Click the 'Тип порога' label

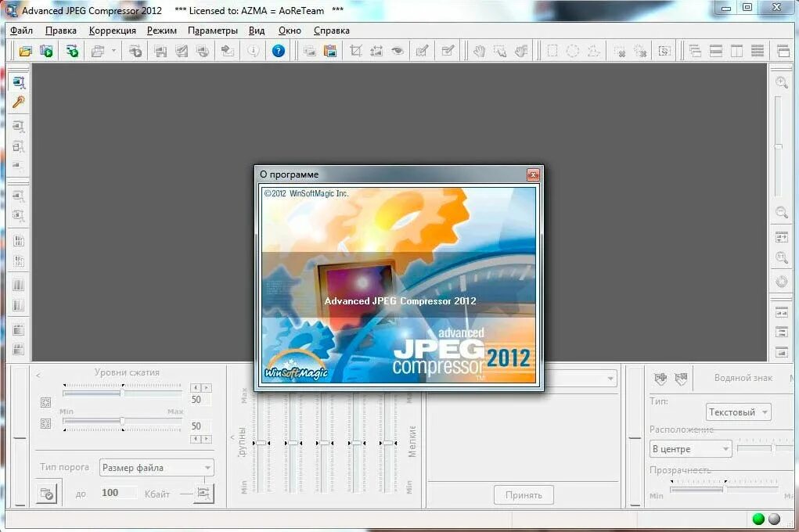click(64, 467)
